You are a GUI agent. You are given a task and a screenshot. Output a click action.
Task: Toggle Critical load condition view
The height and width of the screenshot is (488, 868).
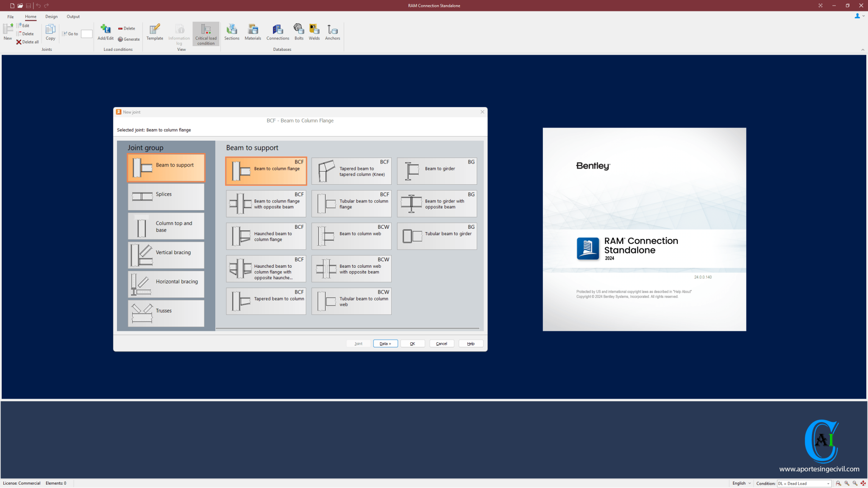click(x=206, y=34)
